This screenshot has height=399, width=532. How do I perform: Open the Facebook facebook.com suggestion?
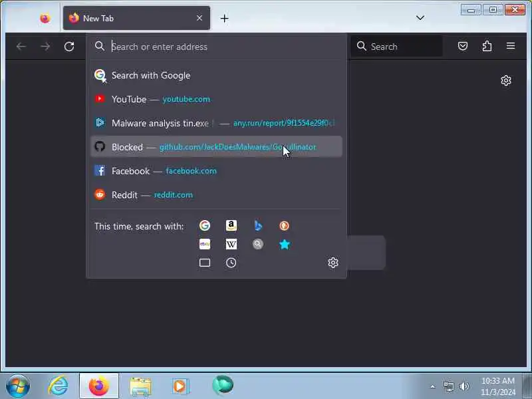[x=217, y=171]
